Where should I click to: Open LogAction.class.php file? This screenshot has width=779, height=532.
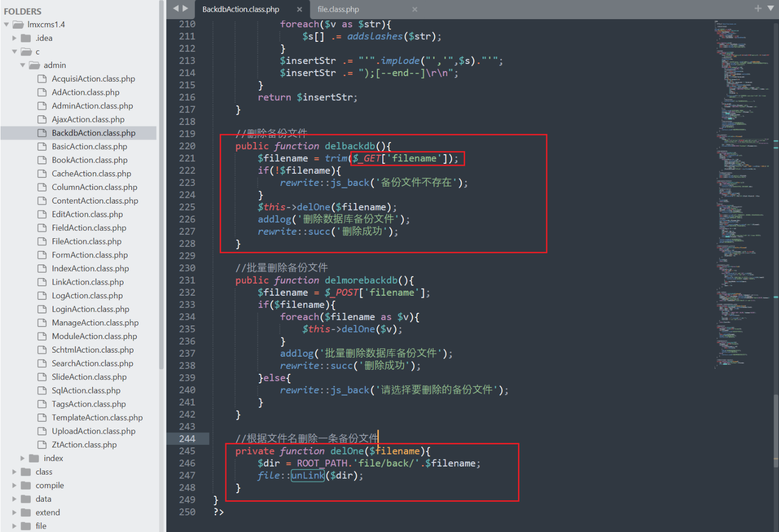click(x=87, y=296)
